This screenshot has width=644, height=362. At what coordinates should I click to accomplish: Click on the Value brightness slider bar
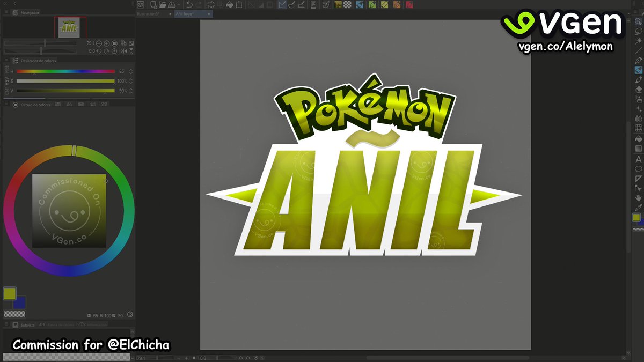65,91
